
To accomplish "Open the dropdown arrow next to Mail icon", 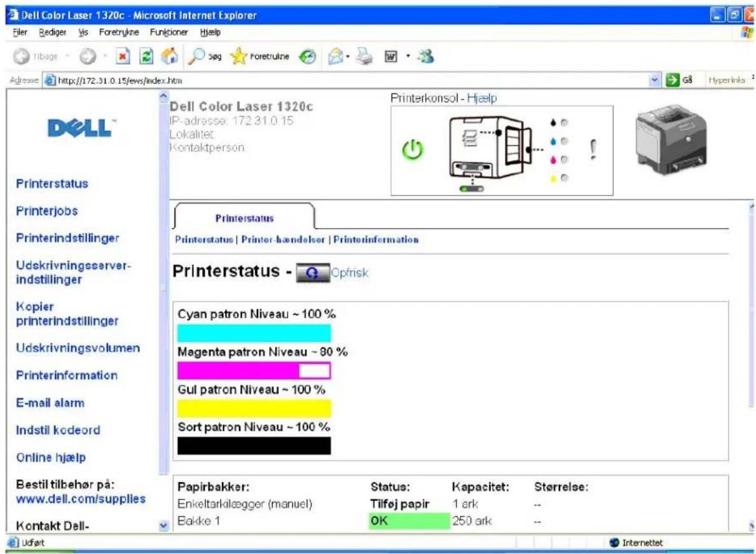I will pos(348,57).
